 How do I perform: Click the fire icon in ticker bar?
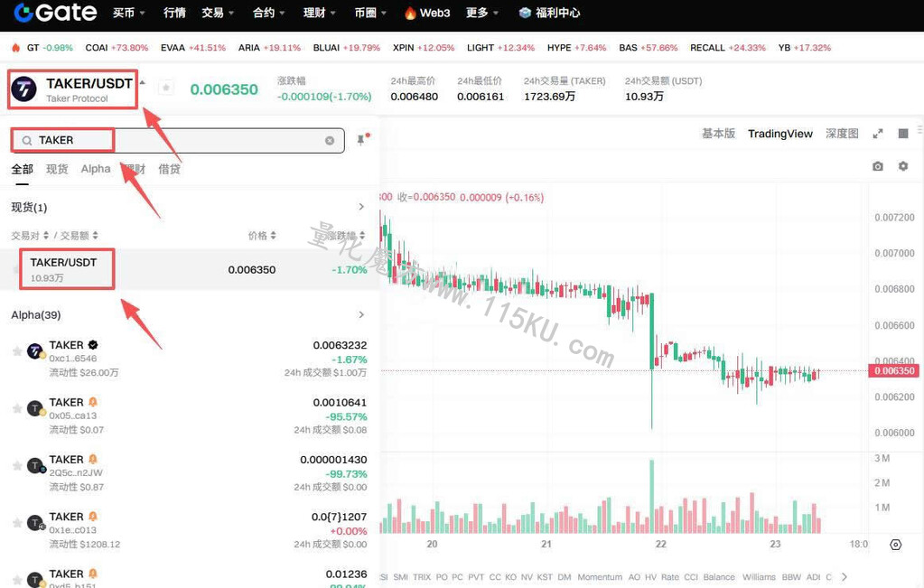[x=16, y=48]
